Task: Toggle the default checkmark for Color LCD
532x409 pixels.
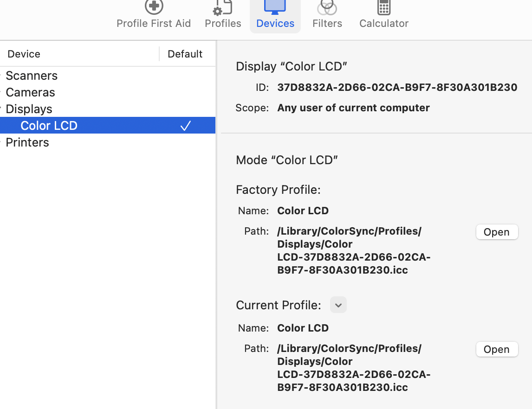Action: [185, 125]
